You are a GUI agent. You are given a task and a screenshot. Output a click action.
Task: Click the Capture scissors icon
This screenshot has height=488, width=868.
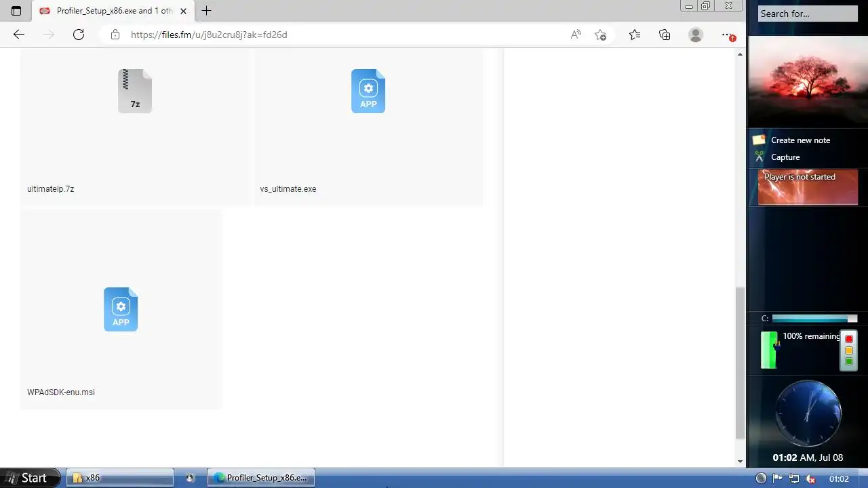coord(759,157)
